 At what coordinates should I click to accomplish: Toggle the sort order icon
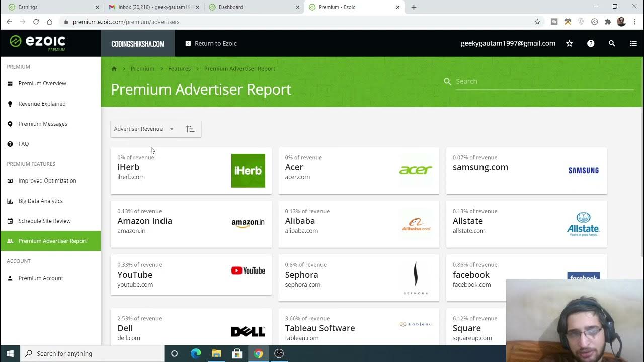(x=190, y=129)
